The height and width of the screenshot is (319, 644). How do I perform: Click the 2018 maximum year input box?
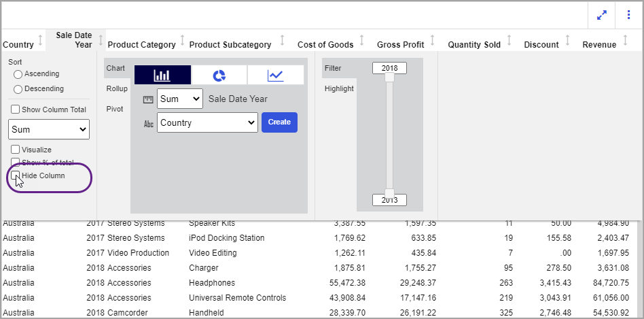tap(389, 68)
